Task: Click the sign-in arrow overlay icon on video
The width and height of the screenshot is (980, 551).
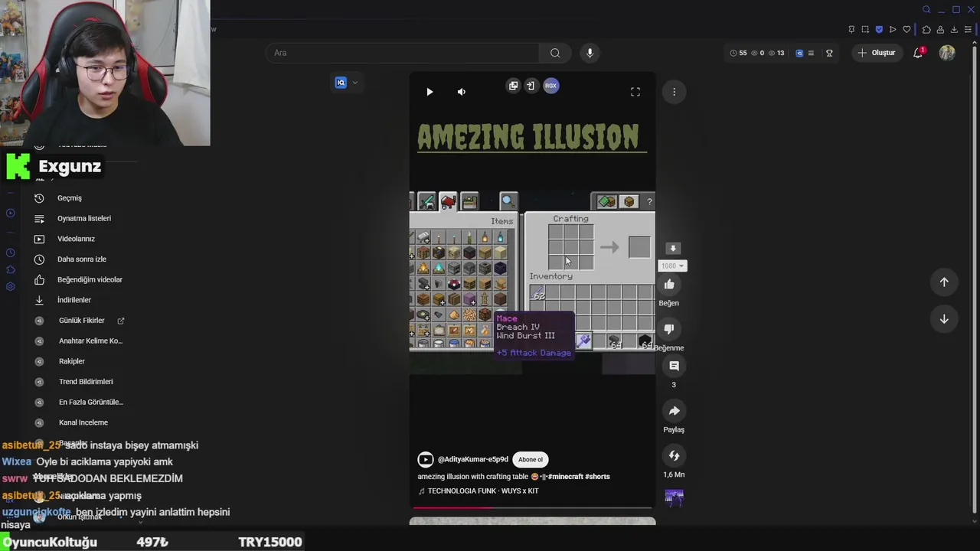Action: click(531, 86)
